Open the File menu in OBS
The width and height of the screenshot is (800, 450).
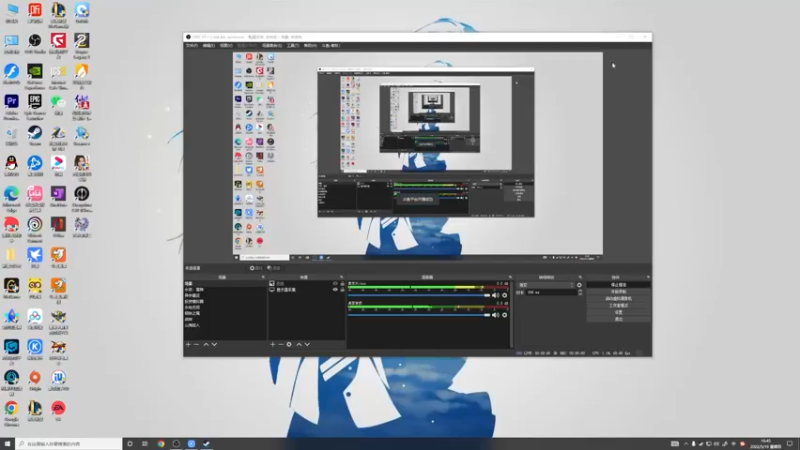191,45
